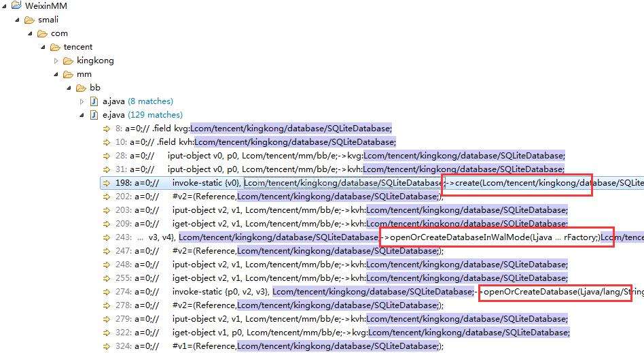The image size is (644, 353).
Task: Collapse the tencent folder arrow
Action: tap(43, 47)
